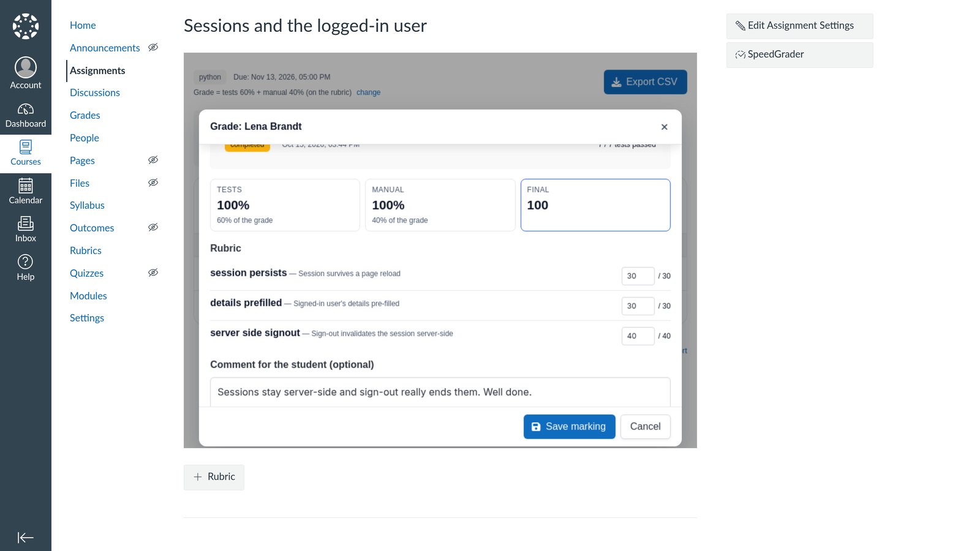Viewport: 980px width, 551px height.
Task: Go to Dashboard in global navigation
Action: click(26, 116)
